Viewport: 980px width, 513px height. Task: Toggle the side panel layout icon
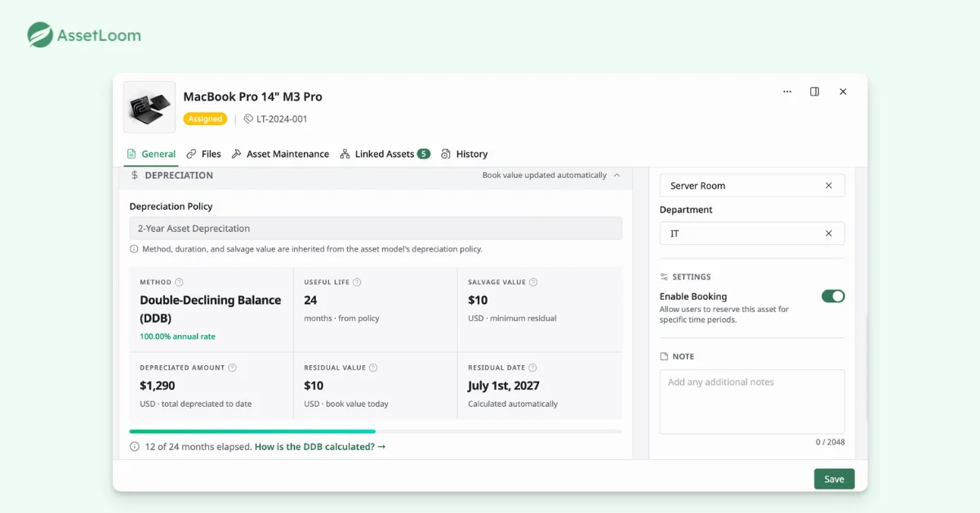(x=814, y=91)
